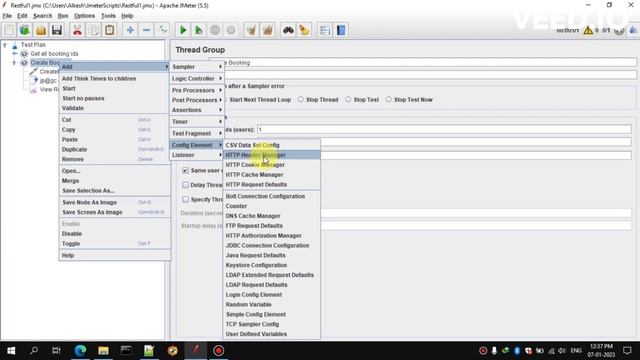This screenshot has width=640, height=360.
Task: Click Duplicate in the context menu
Action: coord(115,149)
